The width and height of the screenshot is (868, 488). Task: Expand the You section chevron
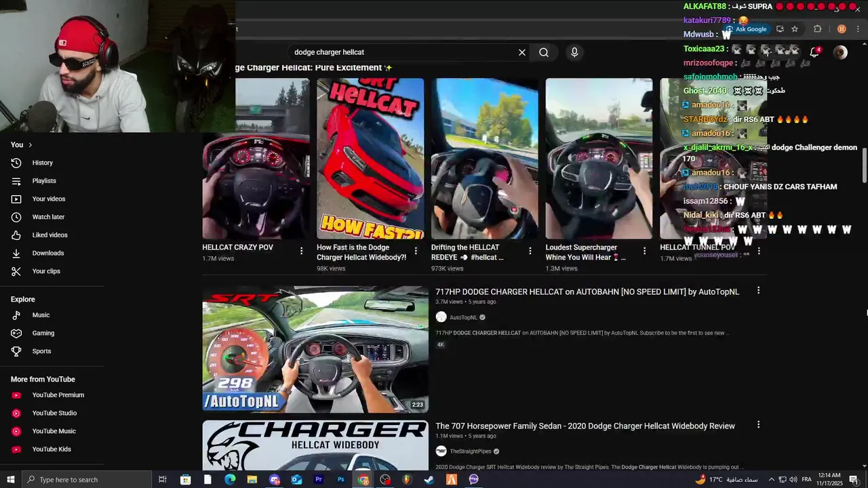point(31,145)
